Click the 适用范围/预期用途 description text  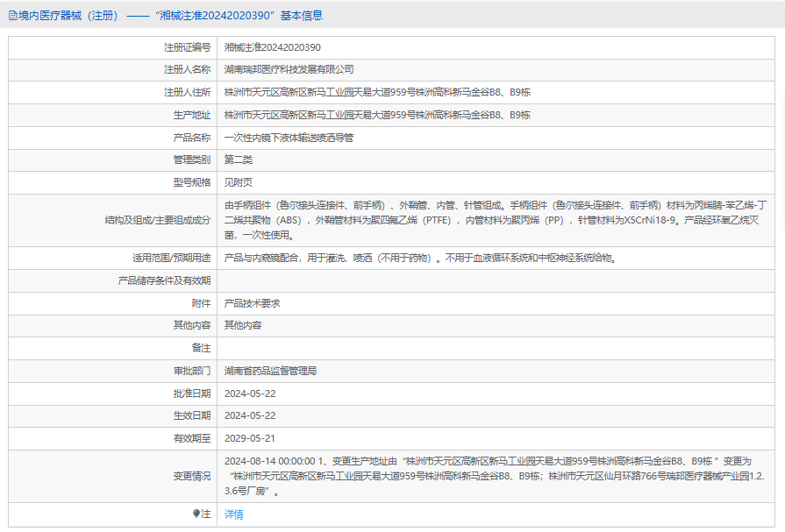point(420,259)
